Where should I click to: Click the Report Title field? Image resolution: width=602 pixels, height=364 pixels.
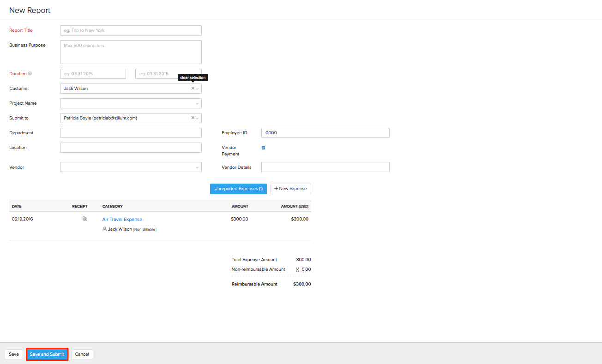[131, 30]
